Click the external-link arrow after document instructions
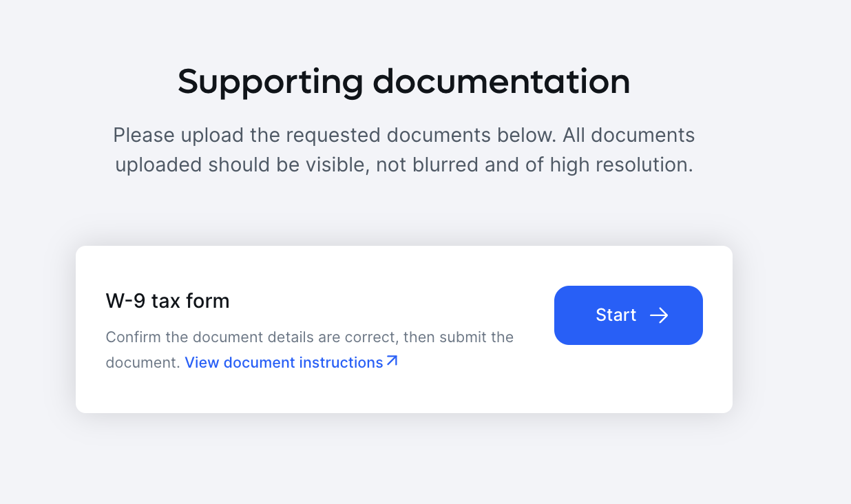The height and width of the screenshot is (504, 851). pyautogui.click(x=392, y=361)
